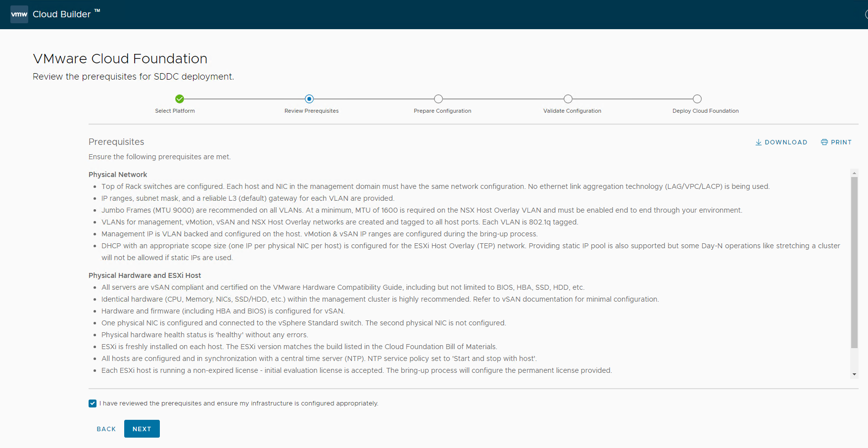This screenshot has width=868, height=448.
Task: Click the Prerequisites section title
Action: click(x=116, y=142)
